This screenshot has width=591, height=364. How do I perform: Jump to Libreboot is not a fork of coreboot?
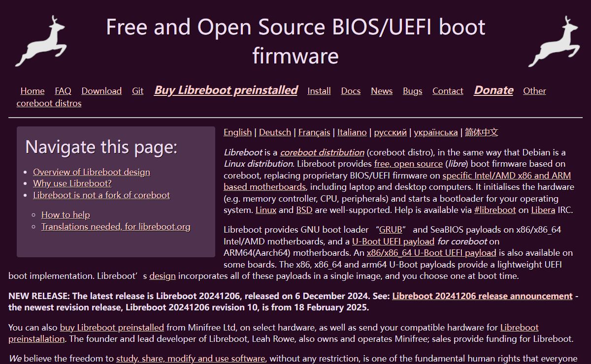point(101,195)
